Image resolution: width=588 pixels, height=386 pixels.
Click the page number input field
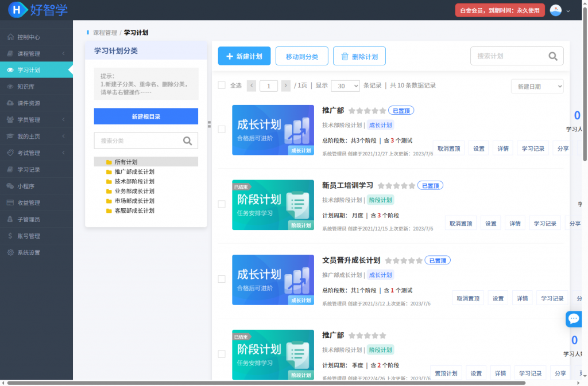click(x=269, y=86)
